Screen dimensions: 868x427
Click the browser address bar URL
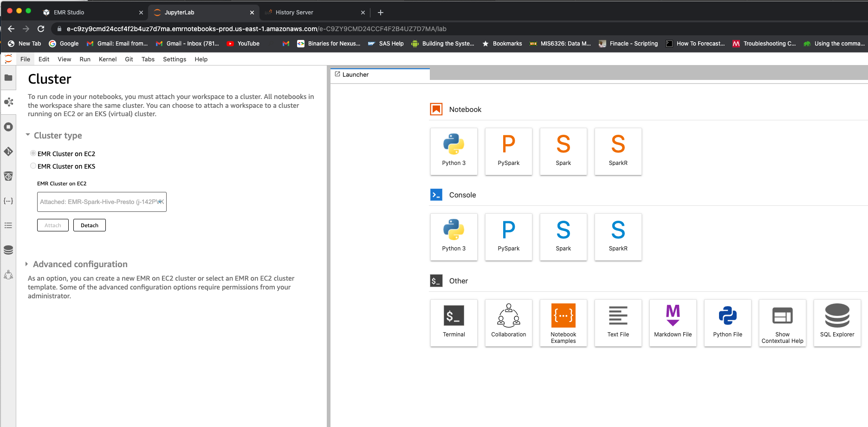257,29
